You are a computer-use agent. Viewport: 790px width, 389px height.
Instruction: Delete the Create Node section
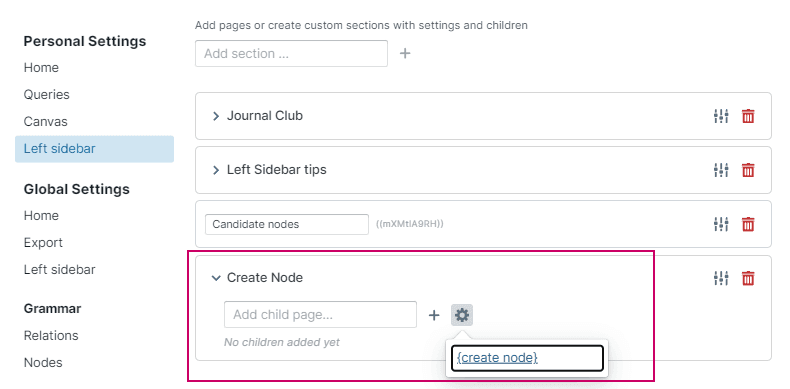pyautogui.click(x=748, y=278)
